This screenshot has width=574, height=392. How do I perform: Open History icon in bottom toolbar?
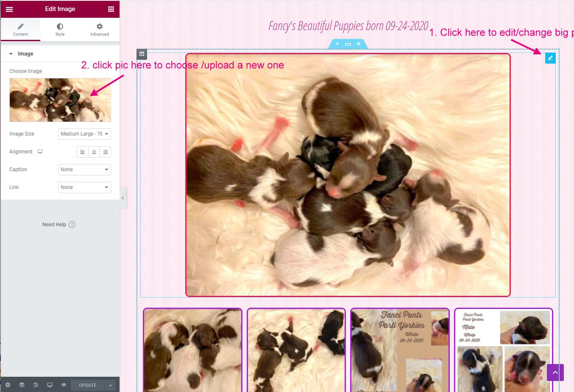coord(36,385)
